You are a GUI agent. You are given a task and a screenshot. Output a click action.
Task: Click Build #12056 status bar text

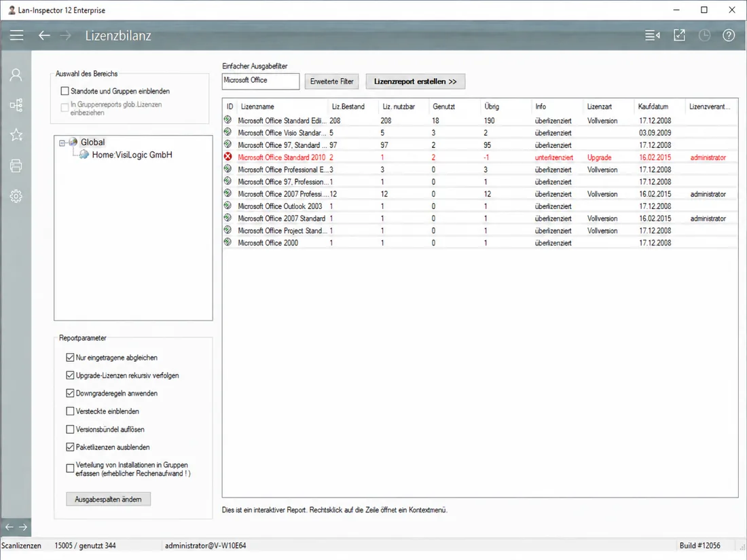(699, 545)
